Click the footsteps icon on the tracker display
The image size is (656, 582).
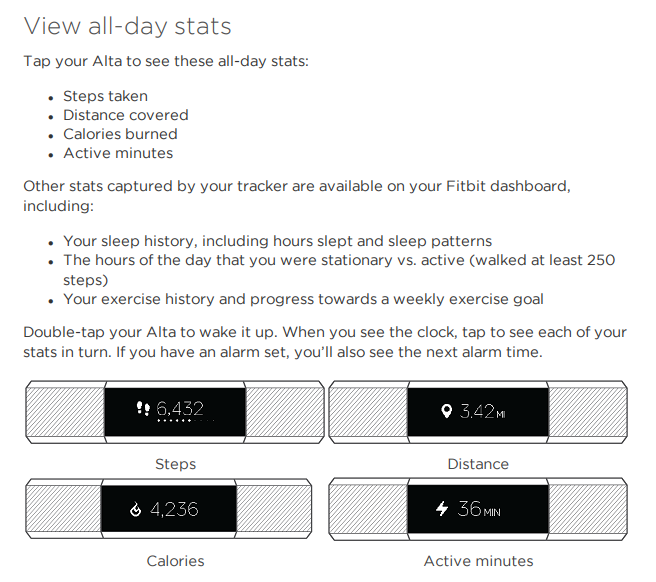[142, 409]
